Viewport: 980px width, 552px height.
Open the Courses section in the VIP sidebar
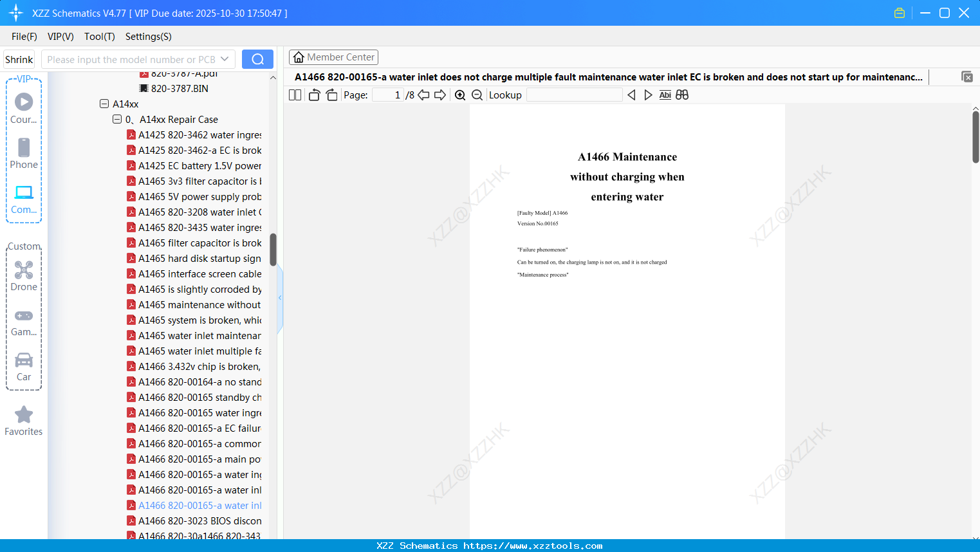point(24,109)
